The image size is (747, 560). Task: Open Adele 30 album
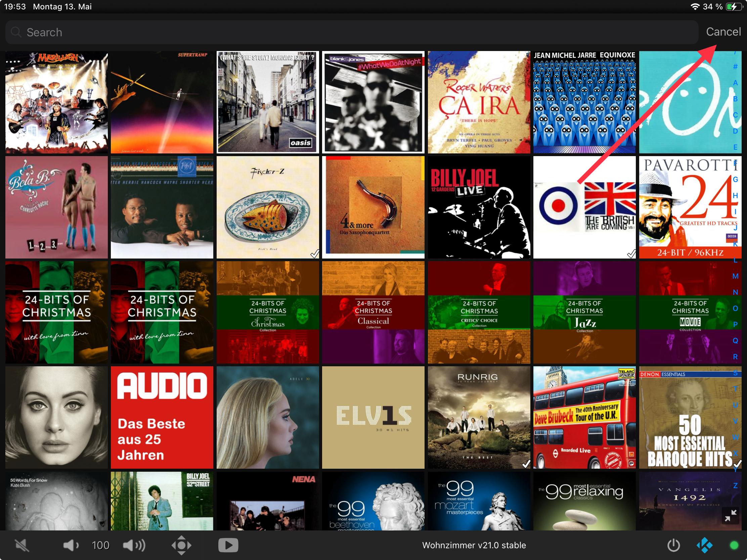pos(268,418)
